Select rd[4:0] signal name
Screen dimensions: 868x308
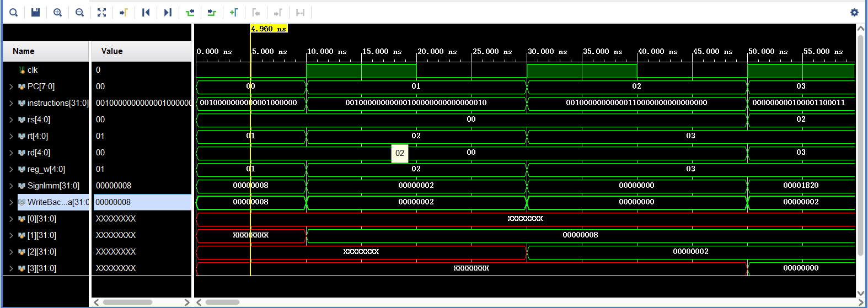[39, 153]
